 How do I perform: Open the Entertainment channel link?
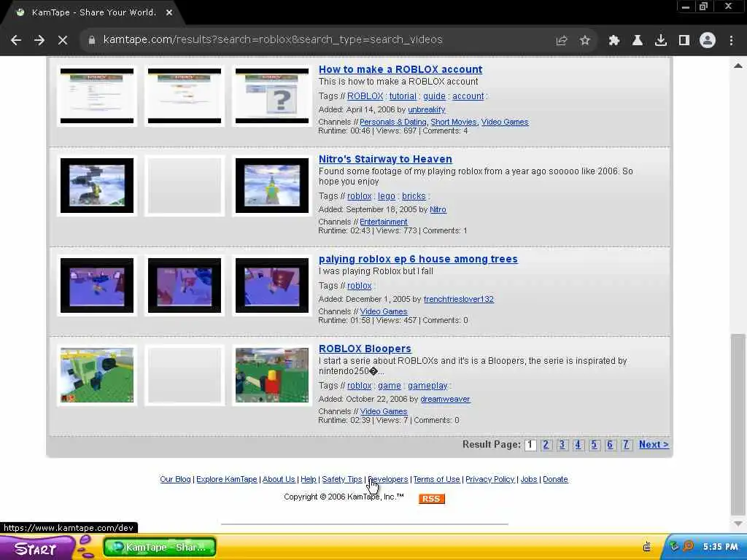click(x=384, y=222)
